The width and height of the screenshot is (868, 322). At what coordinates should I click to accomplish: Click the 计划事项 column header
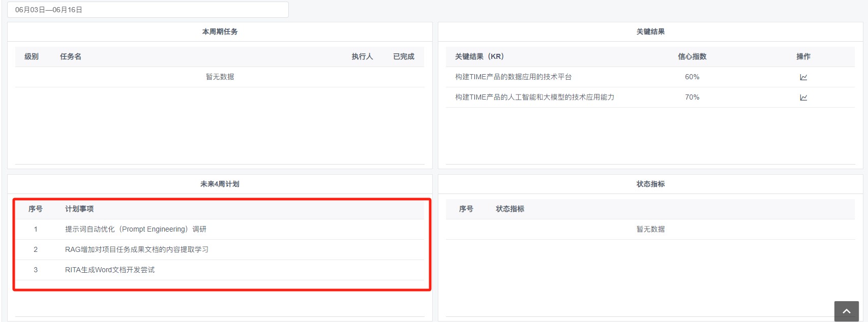(x=79, y=209)
